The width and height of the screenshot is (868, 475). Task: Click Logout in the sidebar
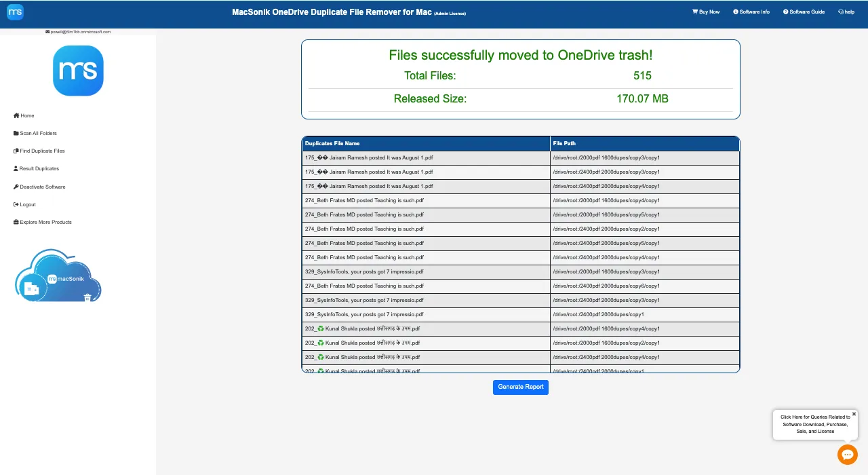(x=24, y=204)
